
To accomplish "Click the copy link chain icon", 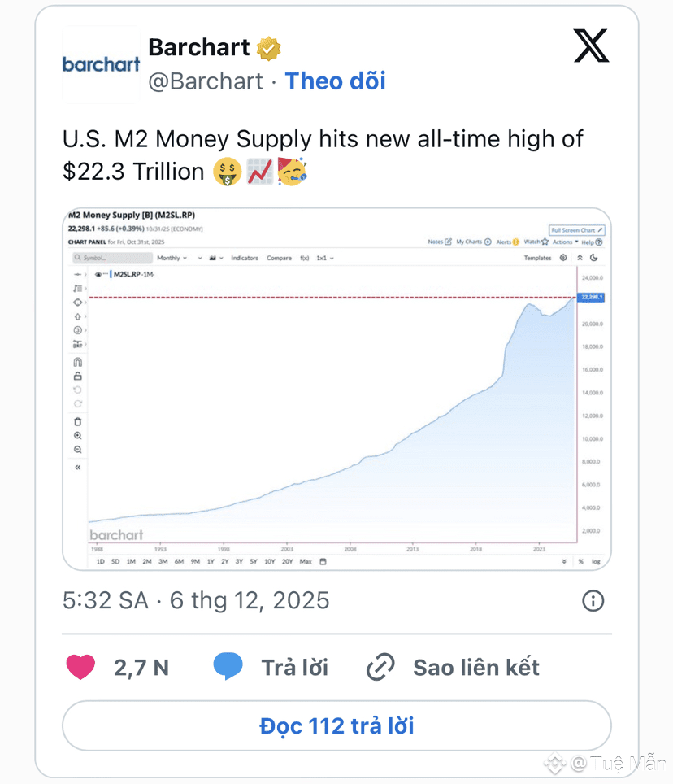I will pyautogui.click(x=380, y=668).
